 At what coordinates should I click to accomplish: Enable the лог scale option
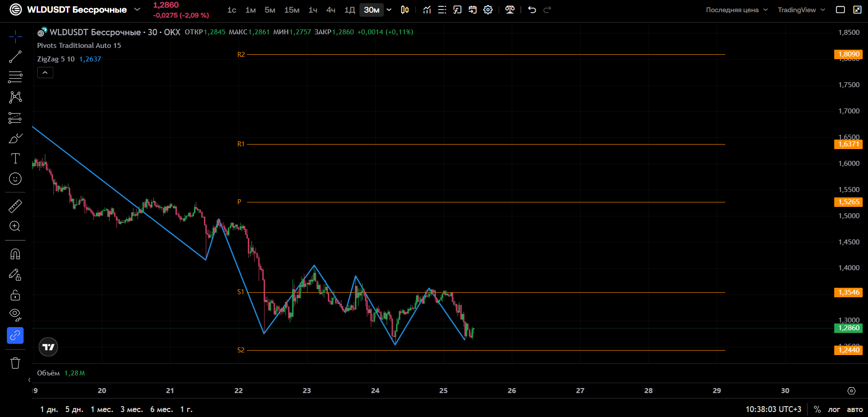point(834,409)
